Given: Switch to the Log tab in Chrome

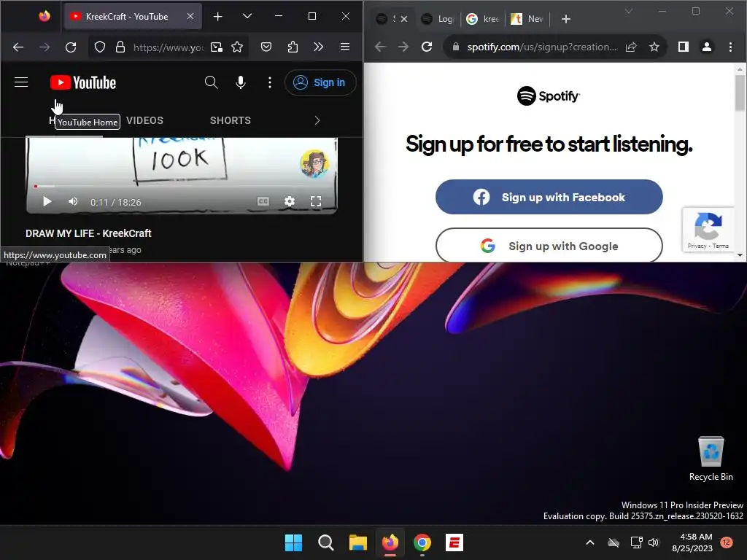Looking at the screenshot, I should [x=438, y=19].
